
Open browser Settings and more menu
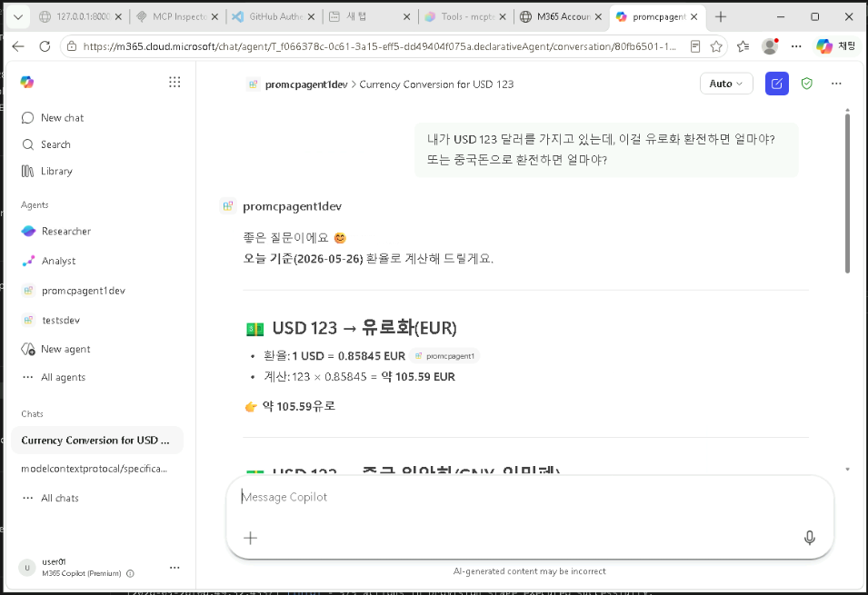(796, 46)
